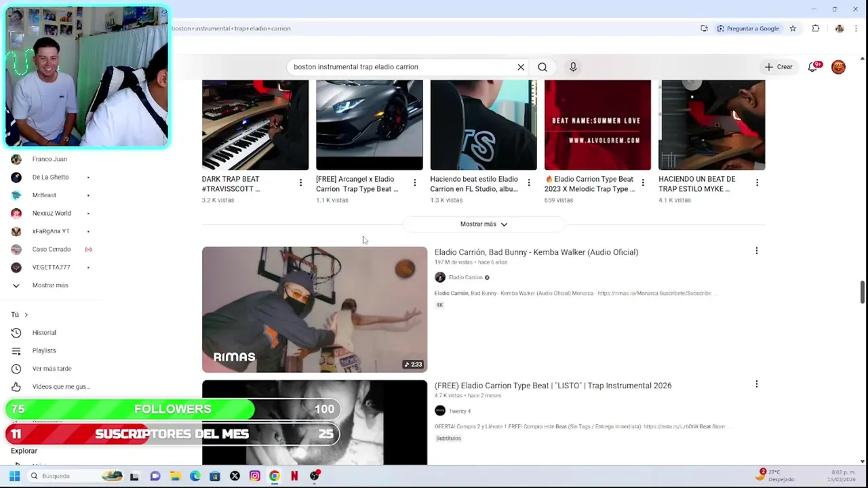Viewport: 868px width, 488px height.
Task: Open Lamborghini Arcangel type beat thumbnail
Action: [370, 125]
